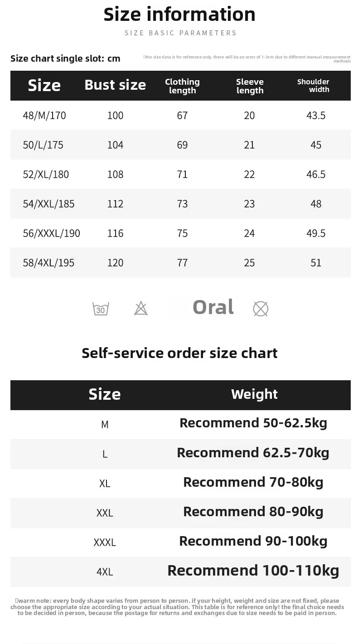Click the Sleeve length column header
The image size is (358, 644).
point(250,86)
